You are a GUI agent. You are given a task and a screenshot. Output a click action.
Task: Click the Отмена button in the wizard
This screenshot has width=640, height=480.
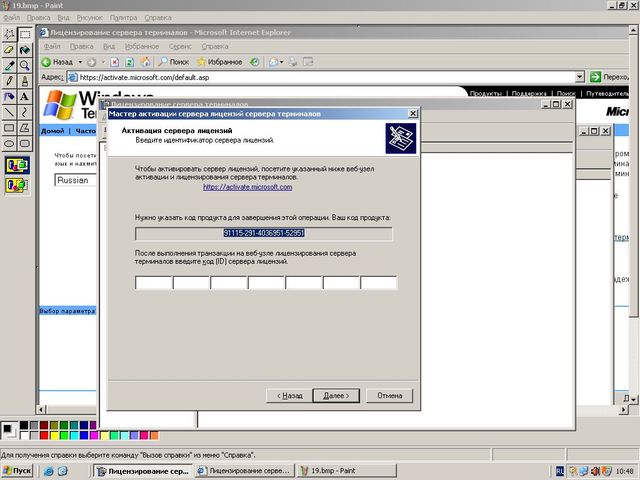click(x=389, y=396)
